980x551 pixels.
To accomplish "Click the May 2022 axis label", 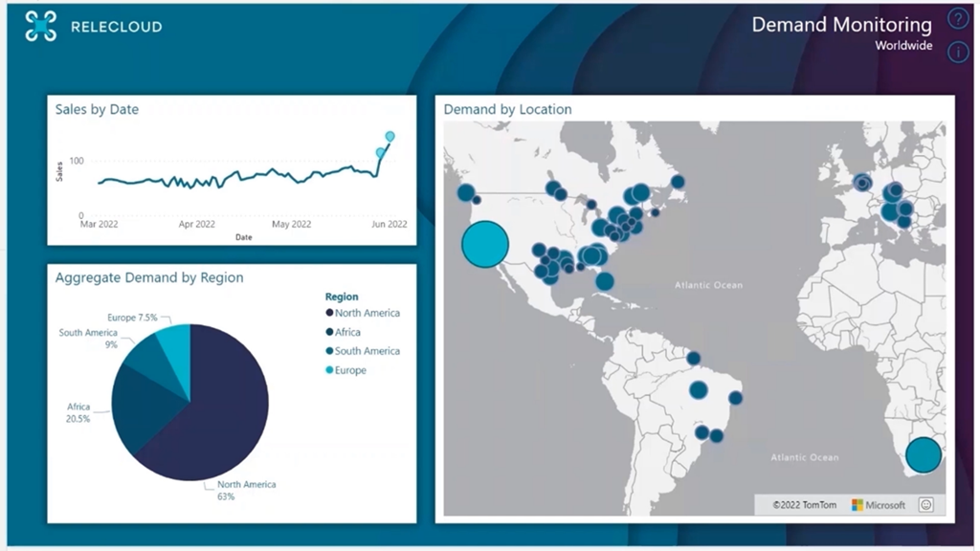I will tap(291, 224).
